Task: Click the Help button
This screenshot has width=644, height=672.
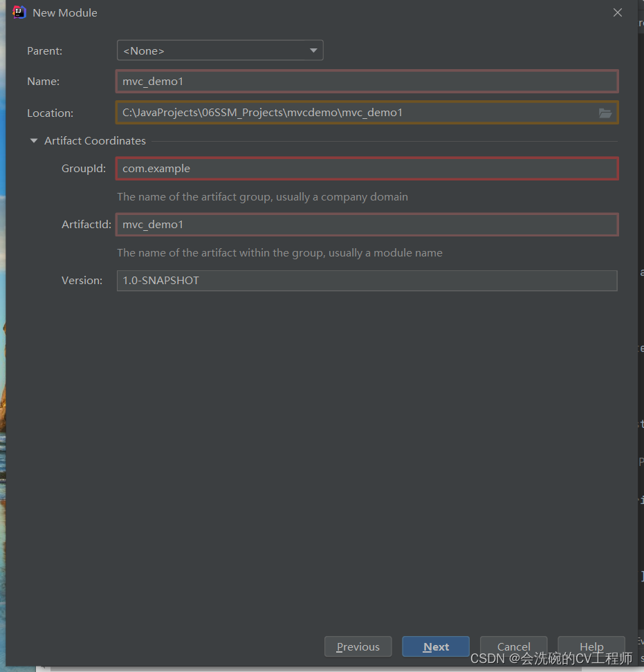Action: [x=591, y=646]
